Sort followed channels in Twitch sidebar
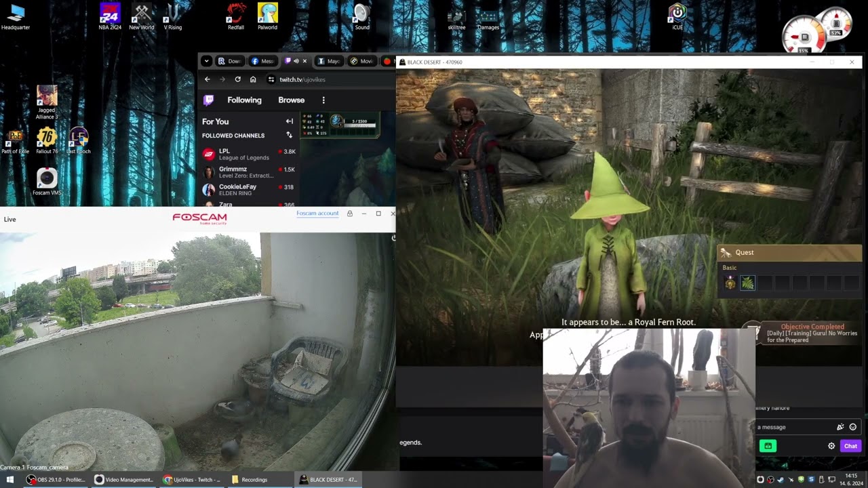 (x=290, y=136)
